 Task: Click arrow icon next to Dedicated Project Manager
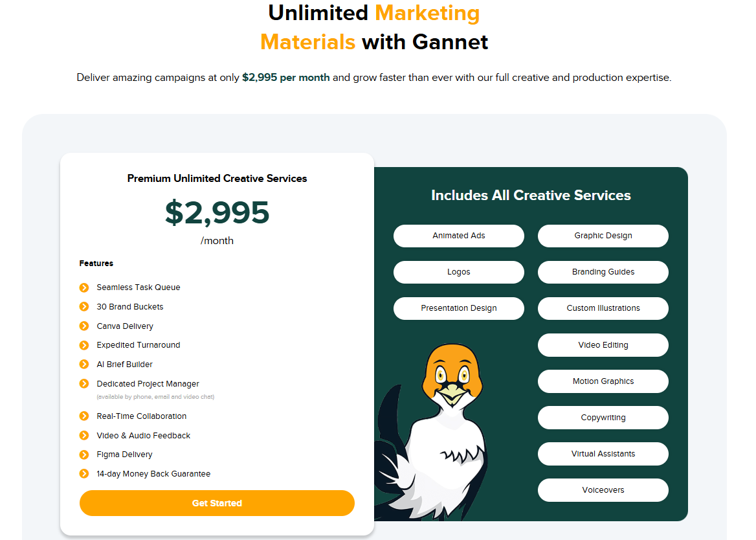point(84,384)
